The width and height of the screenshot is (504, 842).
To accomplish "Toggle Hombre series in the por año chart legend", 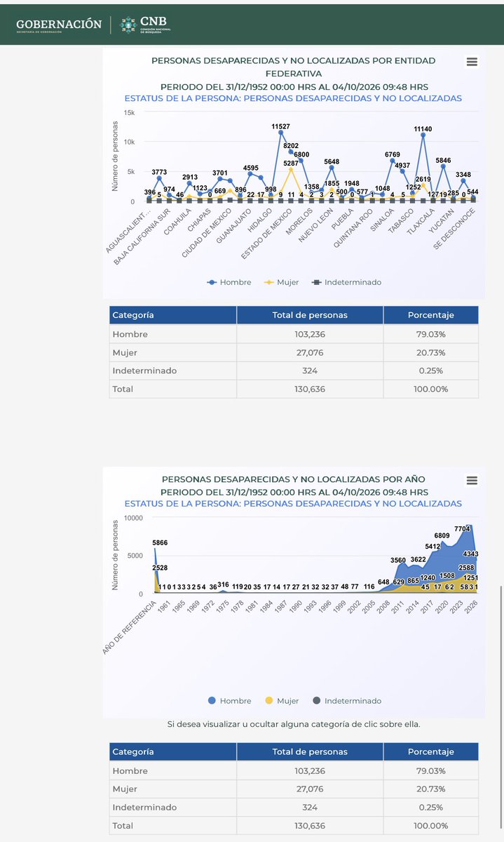I will pos(230,700).
